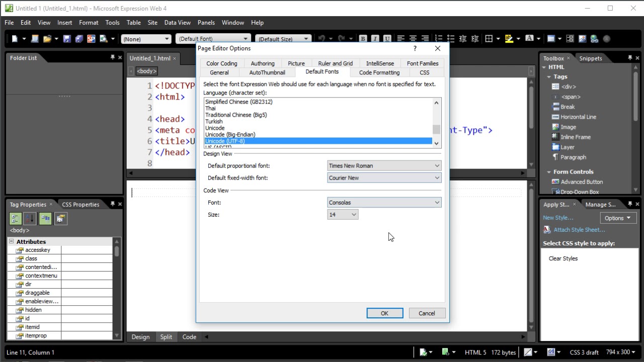This screenshot has width=644, height=362.
Task: Click the Font Color A icon
Action: pyautogui.click(x=529, y=39)
